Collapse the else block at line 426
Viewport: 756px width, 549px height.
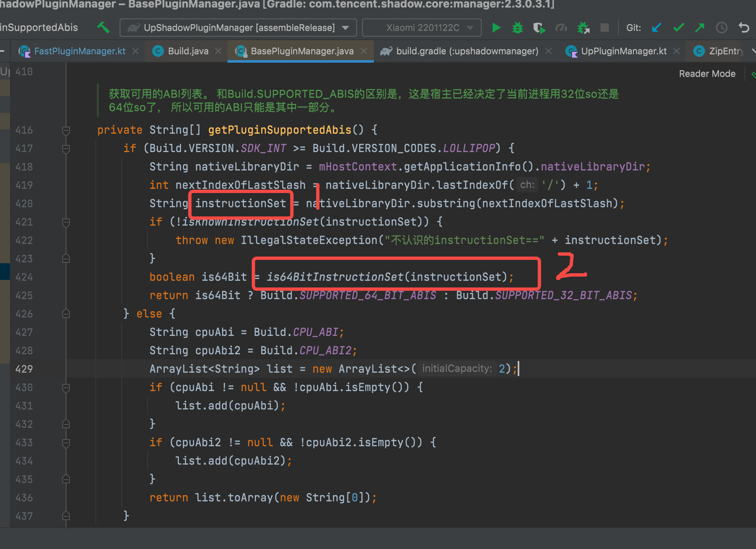point(66,314)
